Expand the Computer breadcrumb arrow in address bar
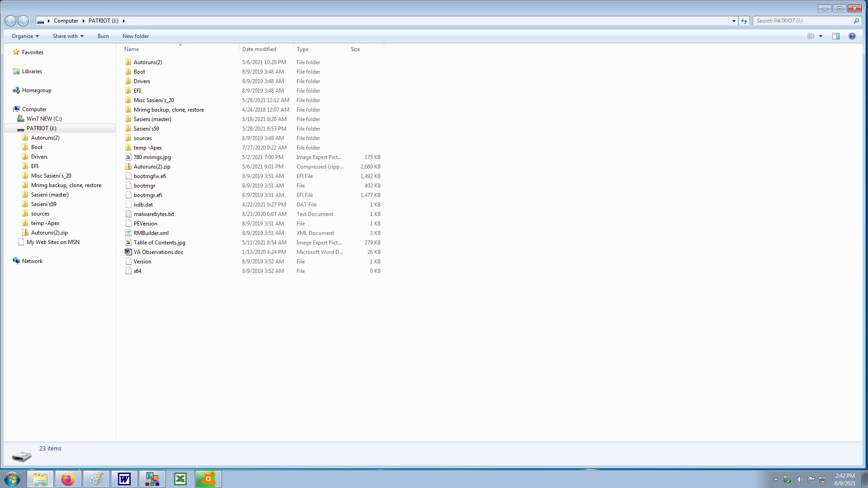This screenshot has height=488, width=868. (x=84, y=21)
